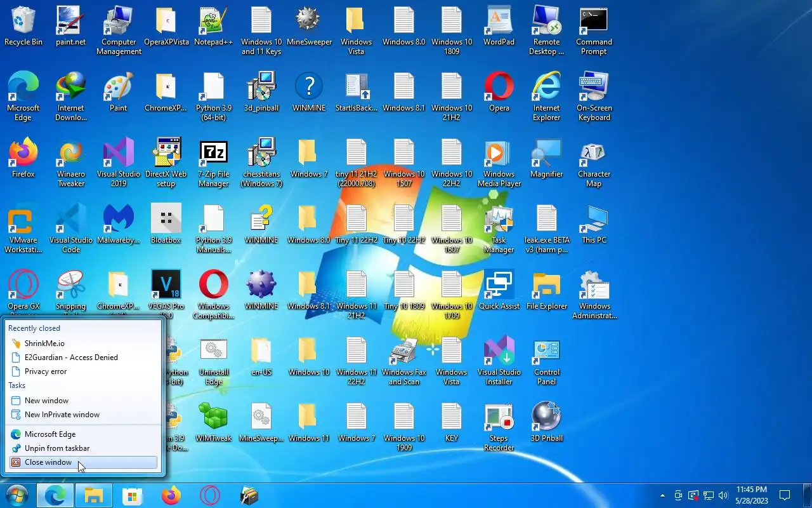This screenshot has height=508, width=812.
Task: Open the volume tray icon
Action: (723, 495)
